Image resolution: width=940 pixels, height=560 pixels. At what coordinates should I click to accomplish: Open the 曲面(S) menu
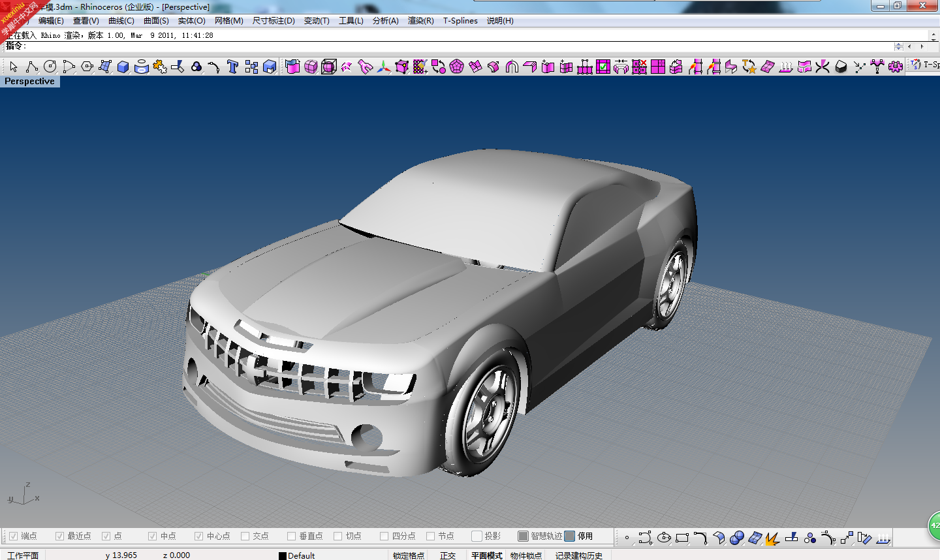[x=156, y=21]
